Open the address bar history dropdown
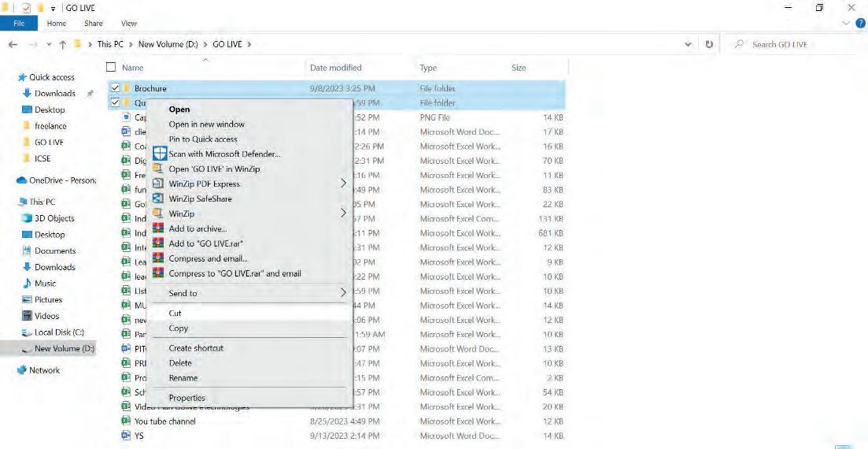Viewport: 868px width, 449px height. tap(688, 44)
